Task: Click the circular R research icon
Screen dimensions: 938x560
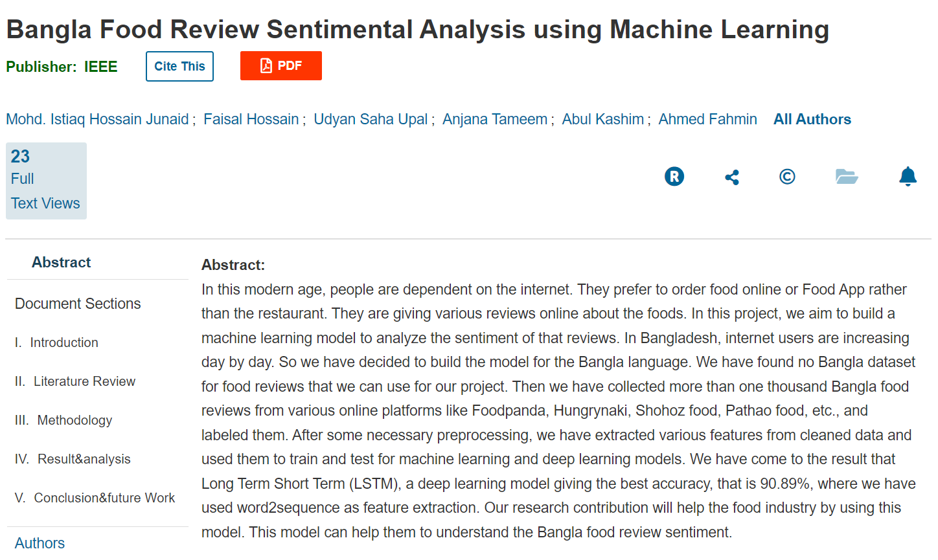Action: 674,176
